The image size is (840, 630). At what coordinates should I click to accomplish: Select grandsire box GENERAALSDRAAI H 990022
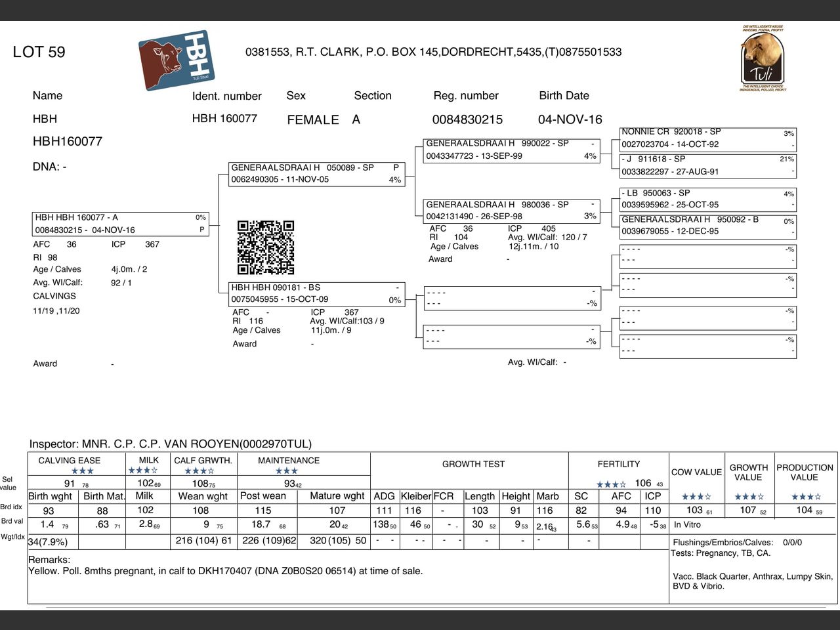pyautogui.click(x=512, y=150)
